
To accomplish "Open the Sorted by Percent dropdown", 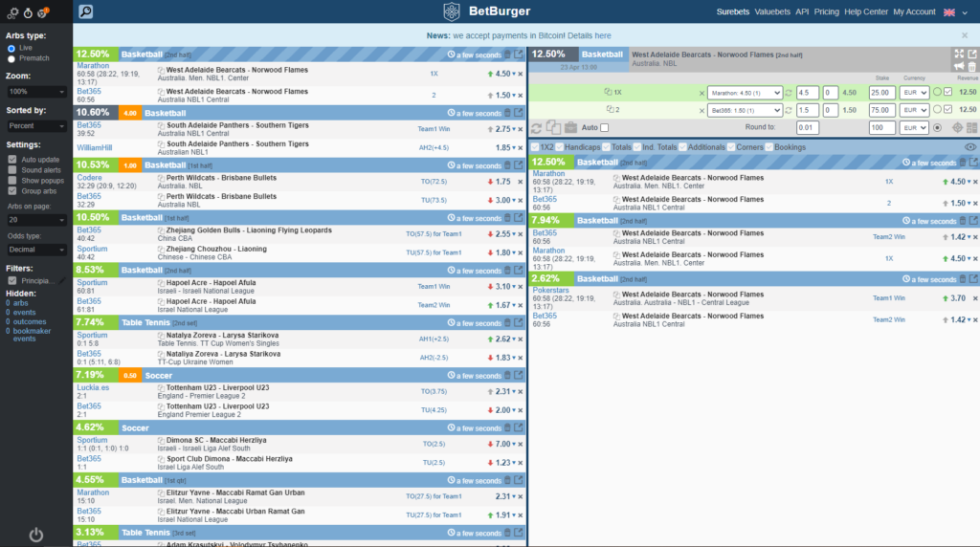I will click(x=36, y=126).
